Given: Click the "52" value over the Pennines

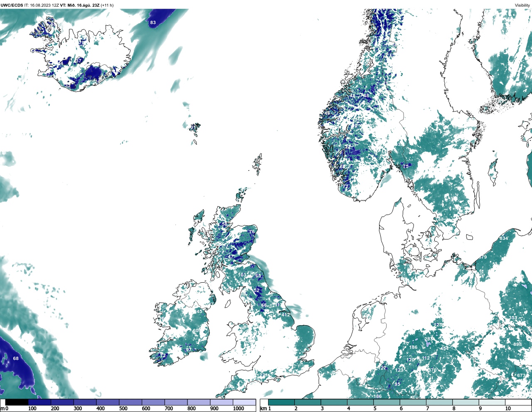Looking at the screenshot, I should pos(256,291).
